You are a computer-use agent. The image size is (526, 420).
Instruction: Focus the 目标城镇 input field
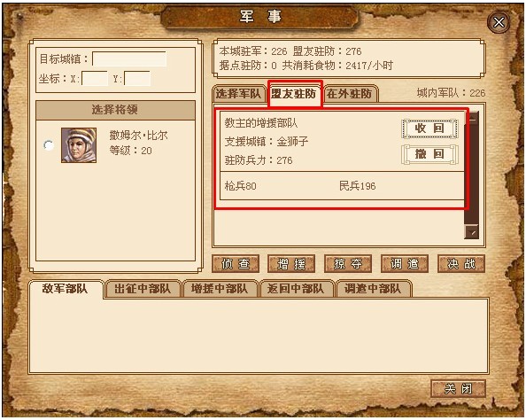(x=129, y=59)
